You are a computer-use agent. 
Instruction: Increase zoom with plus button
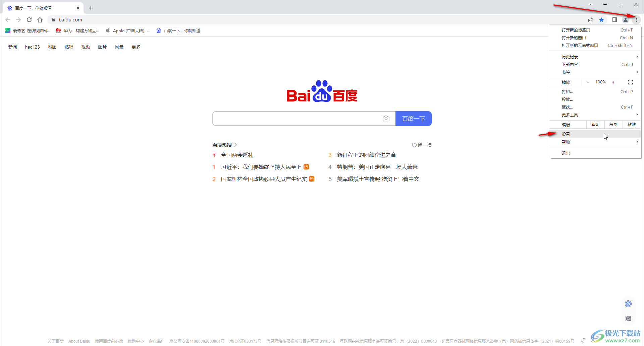click(613, 82)
